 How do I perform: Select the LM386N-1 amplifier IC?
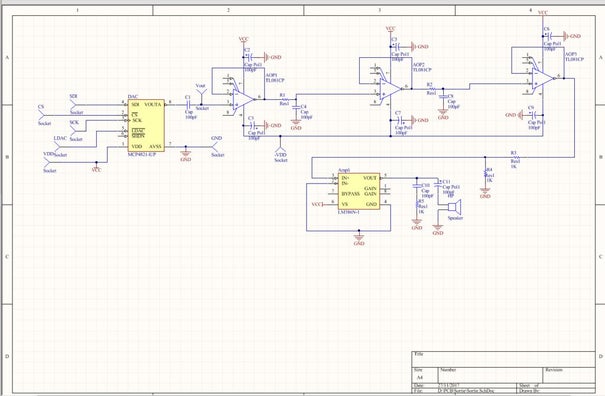tap(359, 191)
